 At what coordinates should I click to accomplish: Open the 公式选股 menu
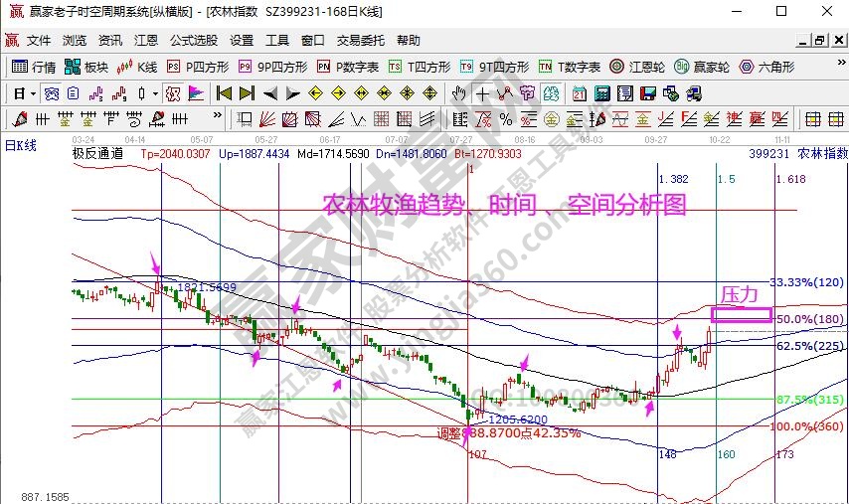pyautogui.click(x=193, y=41)
